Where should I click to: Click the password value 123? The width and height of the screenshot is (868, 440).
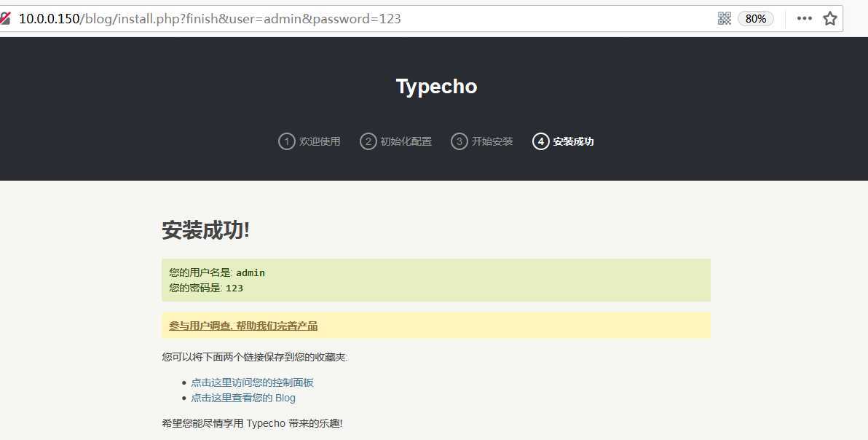[234, 288]
